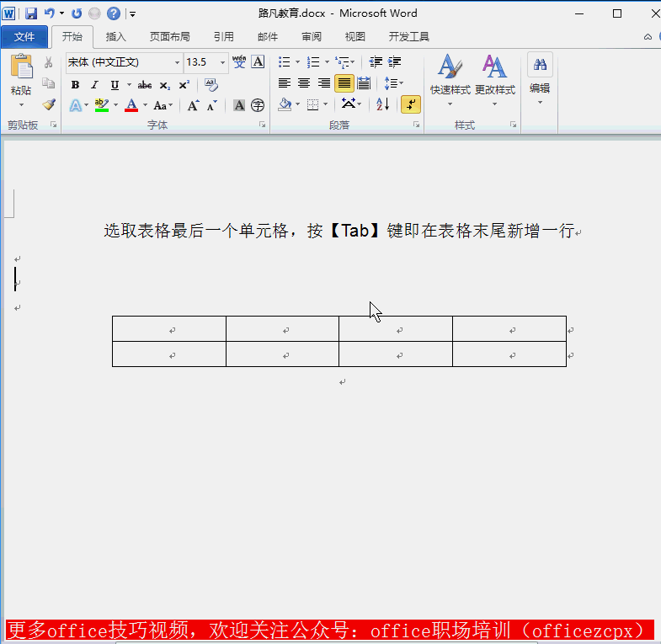Decrease paragraph indent
This screenshot has width=661, height=644.
[376, 62]
